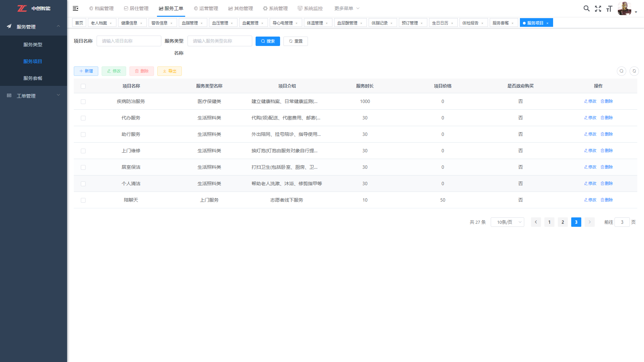
Task: Click the user avatar picture
Action: 624,8
